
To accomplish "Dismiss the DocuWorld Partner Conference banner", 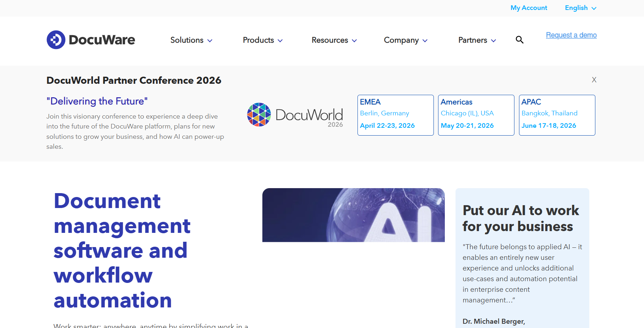I will 594,80.
